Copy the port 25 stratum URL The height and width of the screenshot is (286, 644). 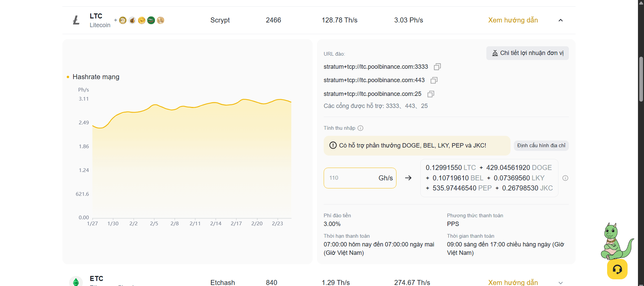(431, 94)
